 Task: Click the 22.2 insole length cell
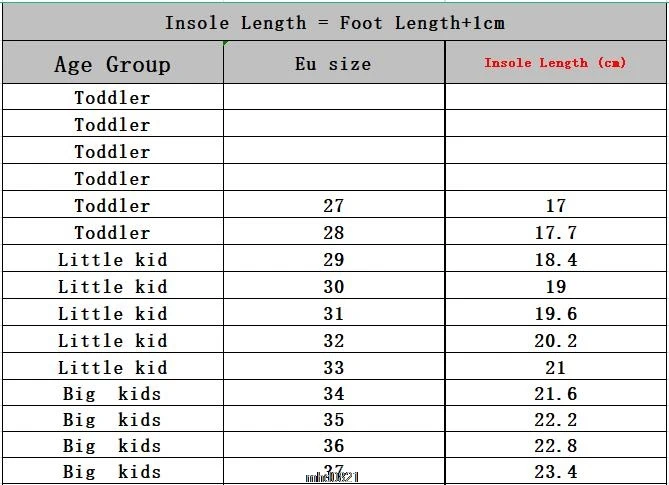[x=555, y=420]
